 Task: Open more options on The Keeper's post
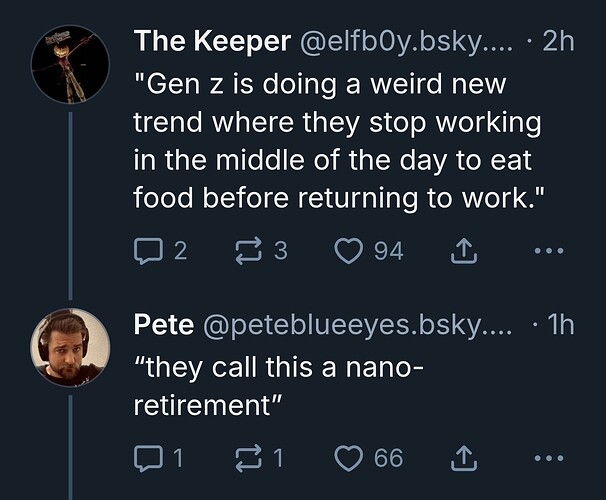(x=549, y=251)
